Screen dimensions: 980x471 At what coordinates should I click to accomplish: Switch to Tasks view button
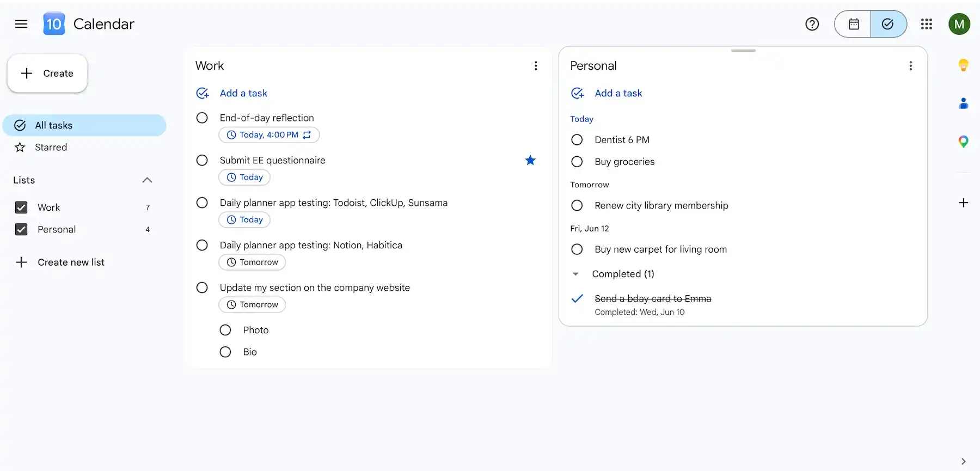[x=889, y=24]
